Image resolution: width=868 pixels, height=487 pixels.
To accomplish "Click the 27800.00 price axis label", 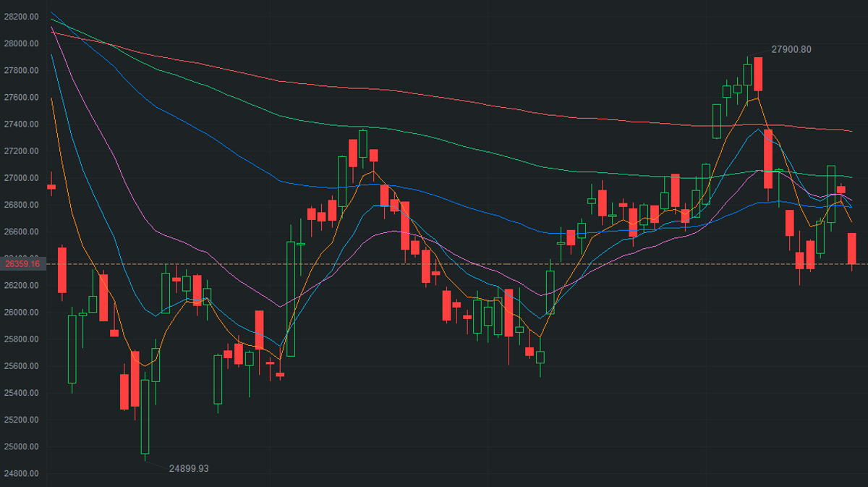I will pos(21,70).
